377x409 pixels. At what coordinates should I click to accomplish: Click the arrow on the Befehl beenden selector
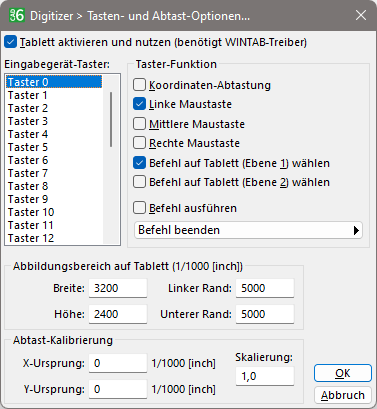click(x=356, y=230)
